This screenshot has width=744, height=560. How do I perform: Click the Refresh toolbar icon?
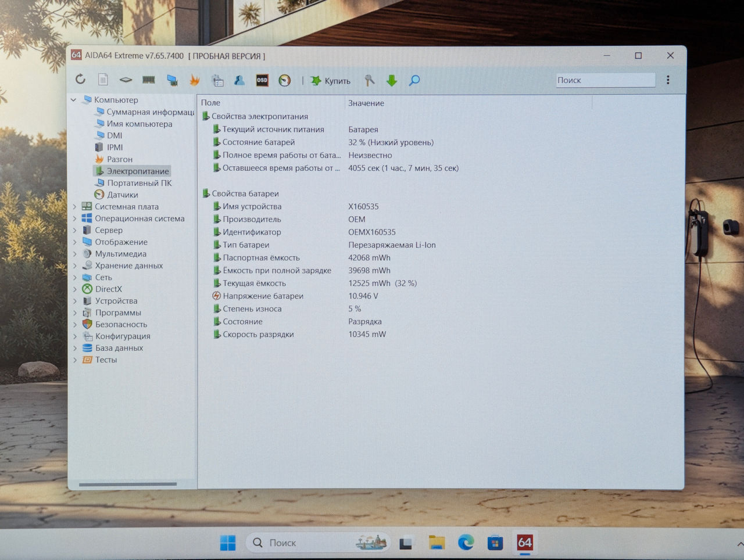[80, 80]
